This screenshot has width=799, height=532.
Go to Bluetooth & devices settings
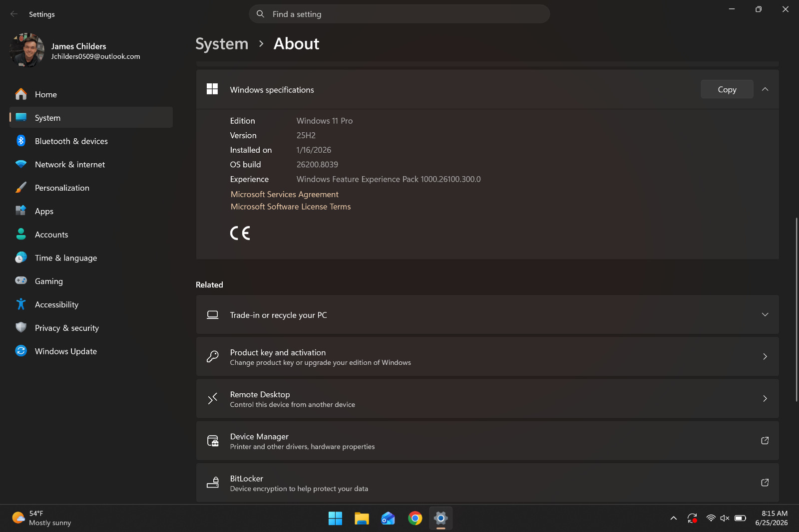(91, 141)
